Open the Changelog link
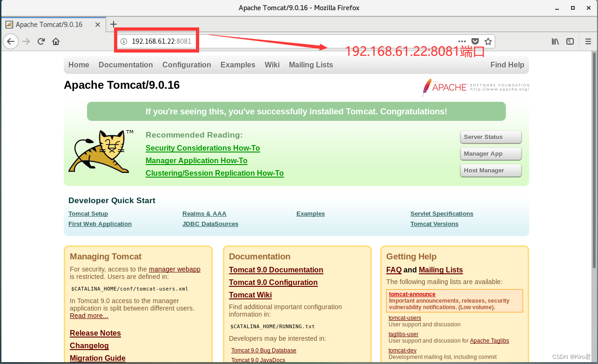Screen dimensions: 598x364 [89, 346]
